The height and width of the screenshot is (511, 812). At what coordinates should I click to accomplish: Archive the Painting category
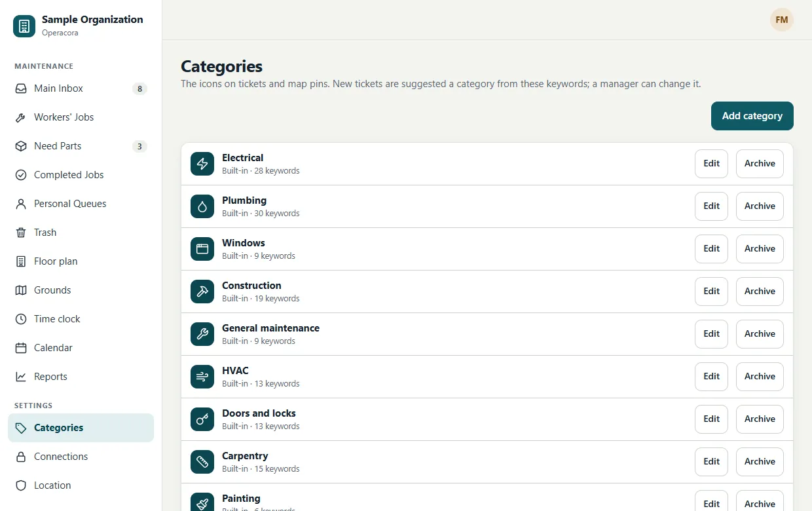760,501
